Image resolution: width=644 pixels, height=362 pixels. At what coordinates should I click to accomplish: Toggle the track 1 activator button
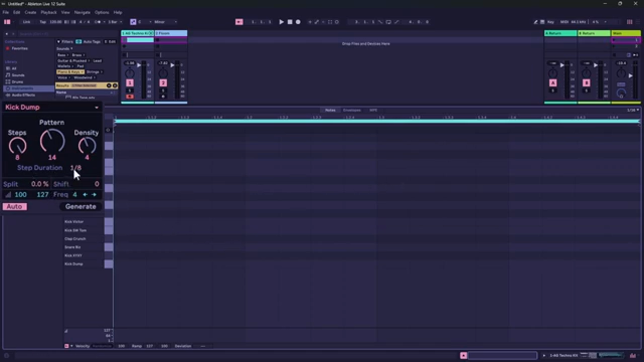pyautogui.click(x=130, y=83)
